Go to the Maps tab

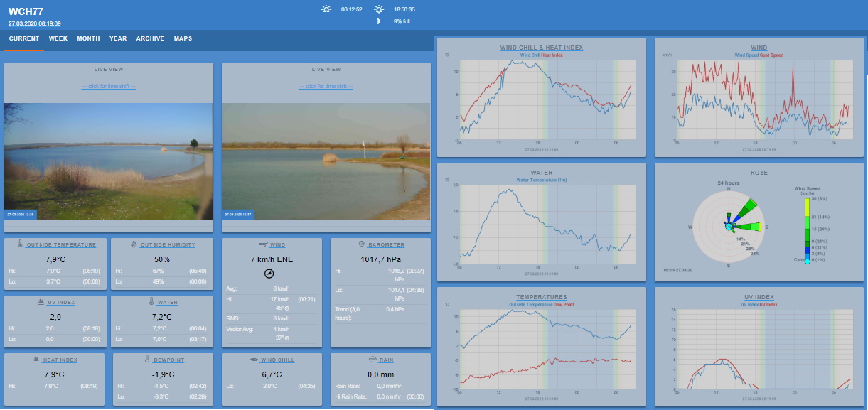pyautogui.click(x=183, y=38)
